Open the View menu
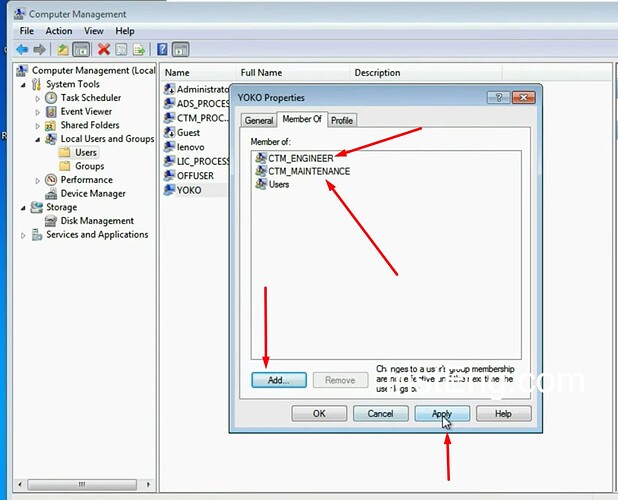Image resolution: width=618 pixels, height=500 pixels. coord(94,31)
